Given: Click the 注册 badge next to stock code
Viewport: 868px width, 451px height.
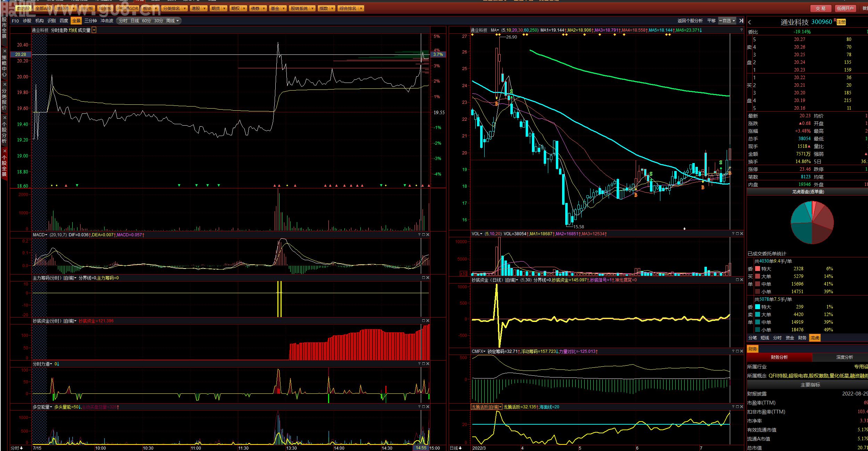Looking at the screenshot, I should point(841,22).
